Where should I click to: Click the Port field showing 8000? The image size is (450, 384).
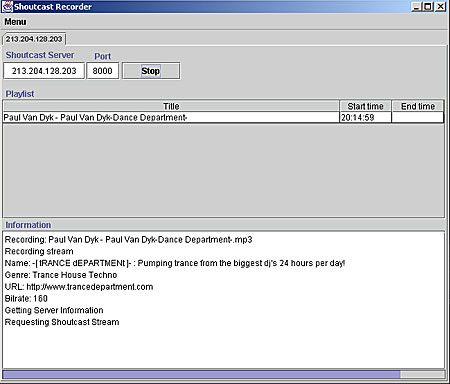tap(103, 71)
